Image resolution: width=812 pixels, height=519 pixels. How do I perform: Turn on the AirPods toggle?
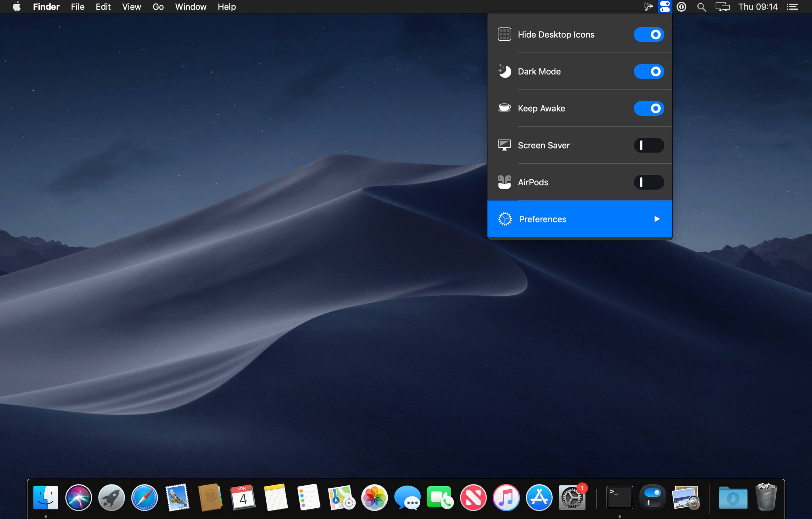pos(649,182)
